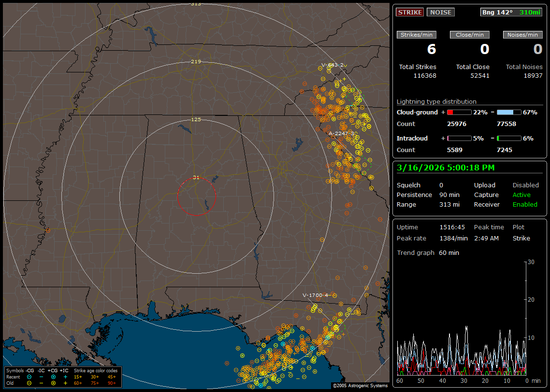Screen dimensions: 550x392
Task: Click the Old negative cloud-ground legend symbol
Action: (x=29, y=383)
